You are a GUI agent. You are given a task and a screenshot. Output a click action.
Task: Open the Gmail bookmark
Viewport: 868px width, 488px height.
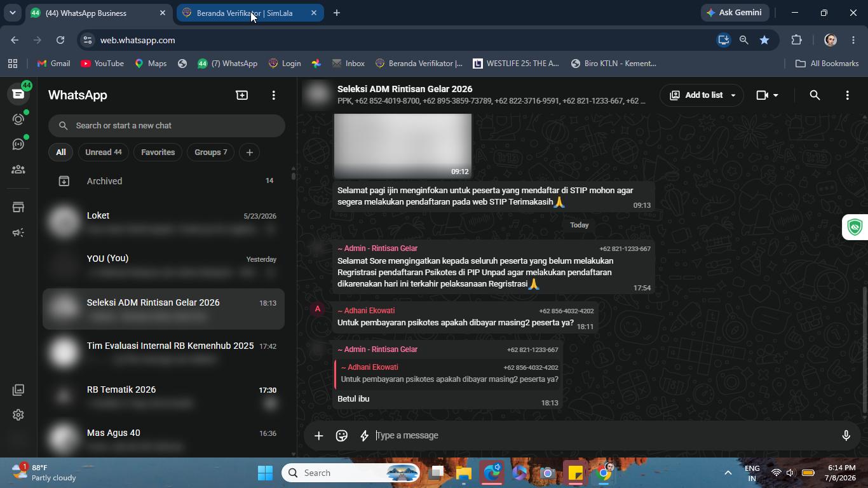[53, 64]
